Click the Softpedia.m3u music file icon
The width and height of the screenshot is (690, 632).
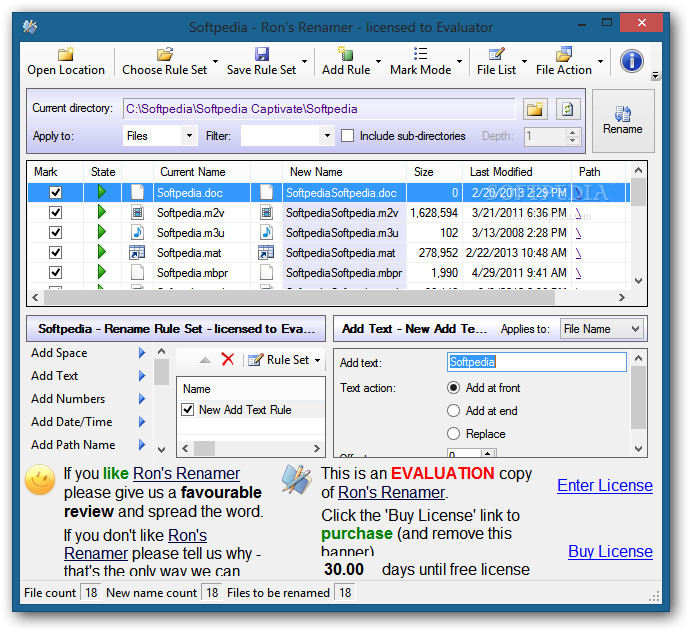click(x=137, y=232)
